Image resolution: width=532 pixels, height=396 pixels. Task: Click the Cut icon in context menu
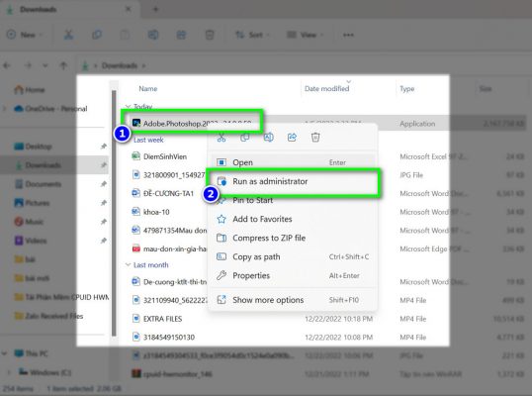click(x=222, y=138)
